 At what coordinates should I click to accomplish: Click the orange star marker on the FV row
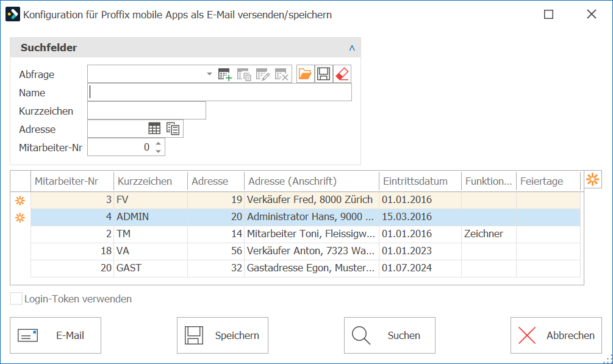click(x=20, y=201)
